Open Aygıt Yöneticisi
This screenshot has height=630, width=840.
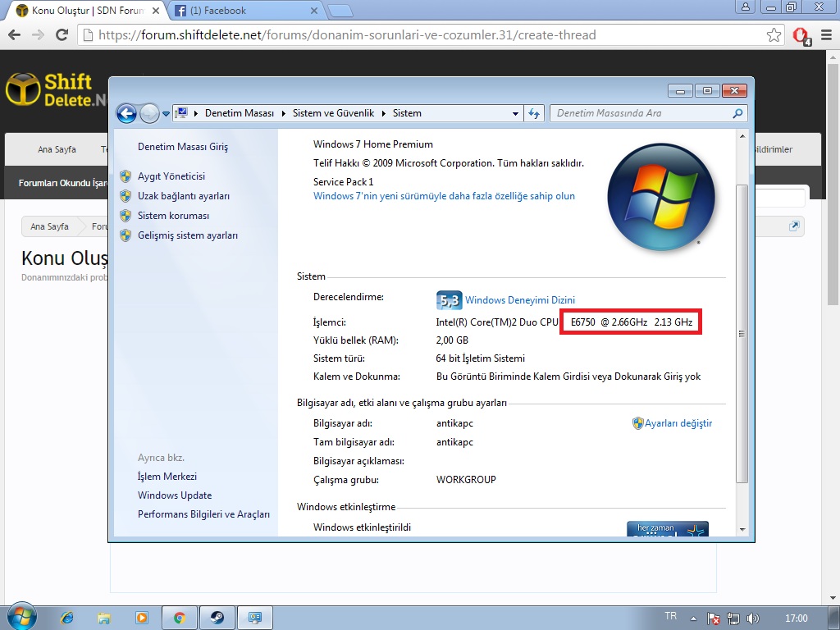pyautogui.click(x=171, y=176)
